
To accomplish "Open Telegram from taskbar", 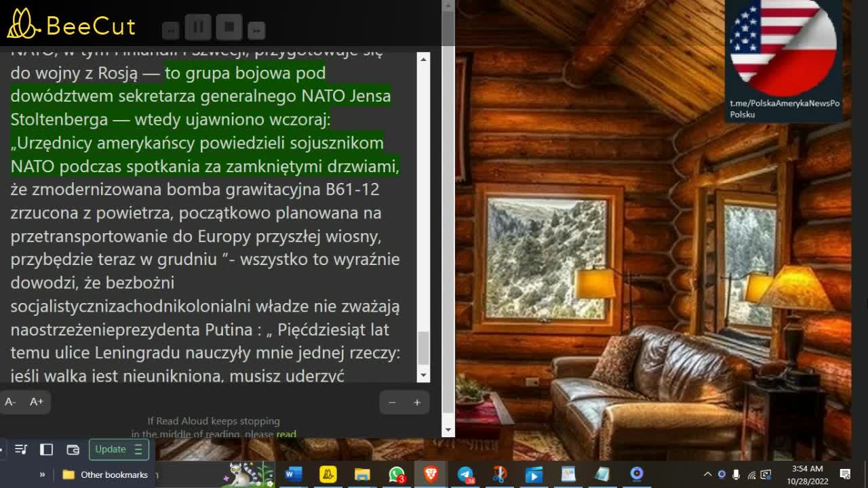I will tap(465, 474).
